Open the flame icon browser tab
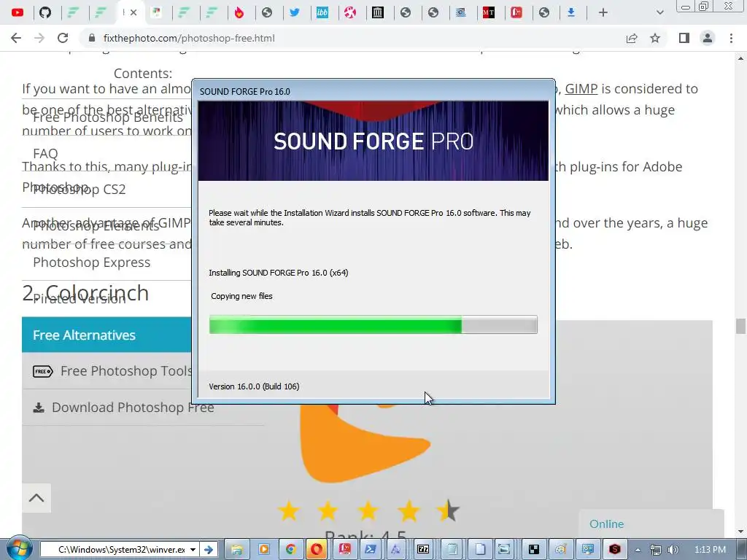This screenshot has width=747, height=560. [x=239, y=12]
